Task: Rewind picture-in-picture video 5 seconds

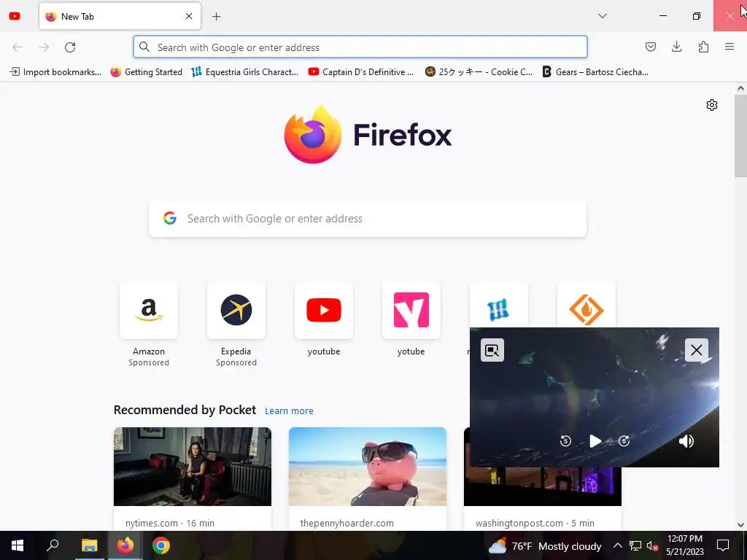Action: [565, 441]
